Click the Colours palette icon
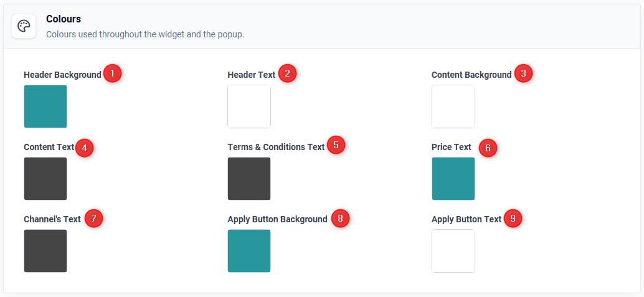Screen dimensions: 644x297 click(x=24, y=26)
